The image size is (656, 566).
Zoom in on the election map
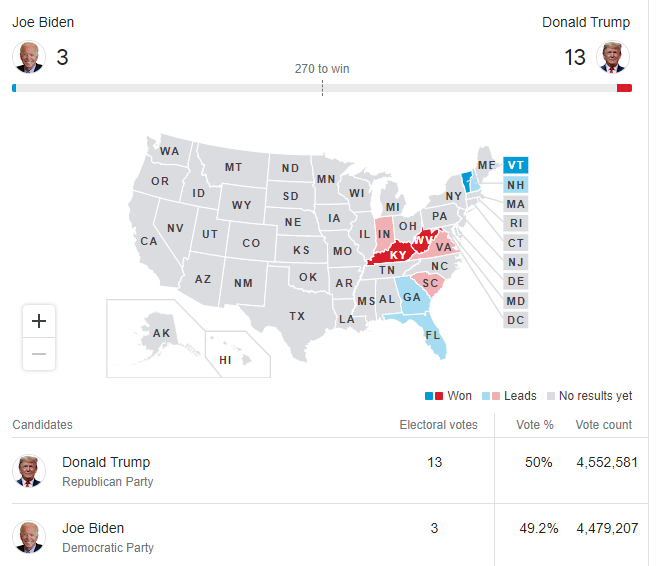point(39,321)
